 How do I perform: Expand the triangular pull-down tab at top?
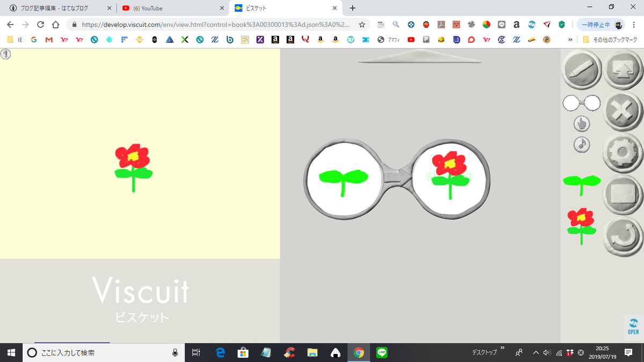tap(420, 56)
